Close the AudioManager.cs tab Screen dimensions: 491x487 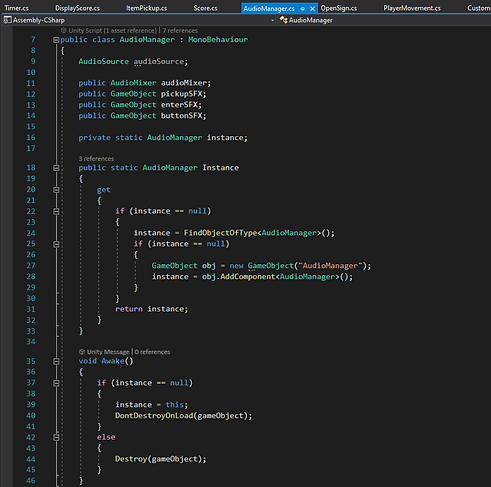[x=312, y=9]
